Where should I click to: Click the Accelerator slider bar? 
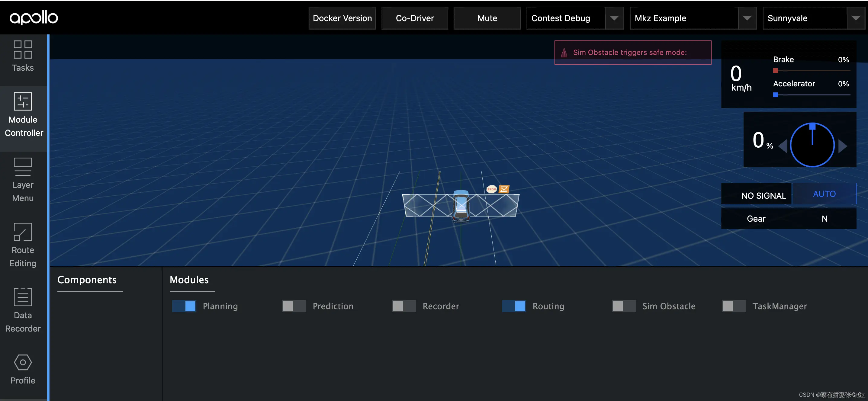click(x=812, y=95)
